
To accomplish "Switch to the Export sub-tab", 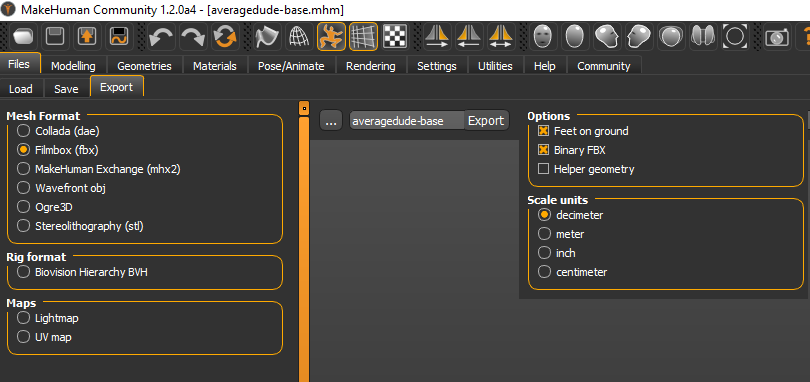I will [x=117, y=87].
